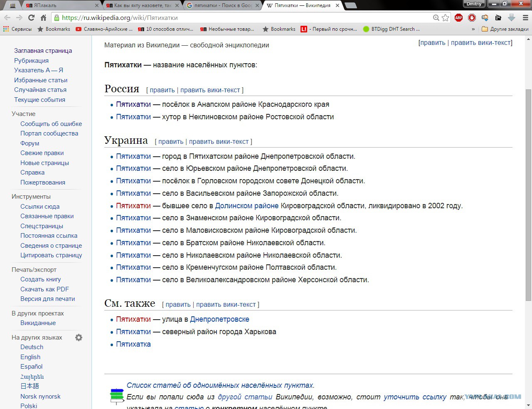Go forward to the next page

pyautogui.click(x=19, y=17)
